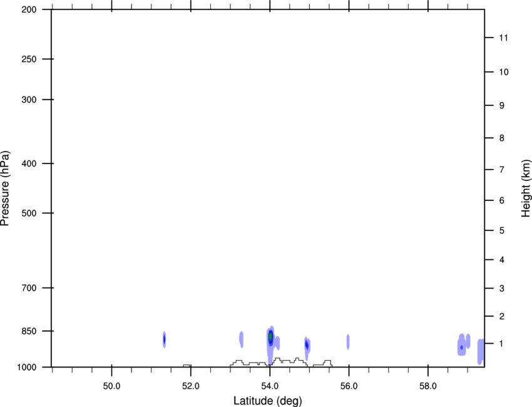Click the 700 pressure axis label
The image size is (532, 407).
point(29,288)
